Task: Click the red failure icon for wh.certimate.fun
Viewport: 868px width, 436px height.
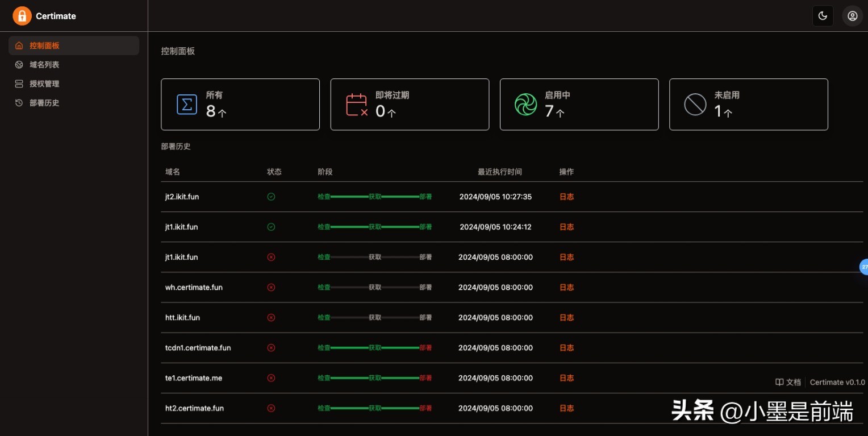Action: pos(271,287)
